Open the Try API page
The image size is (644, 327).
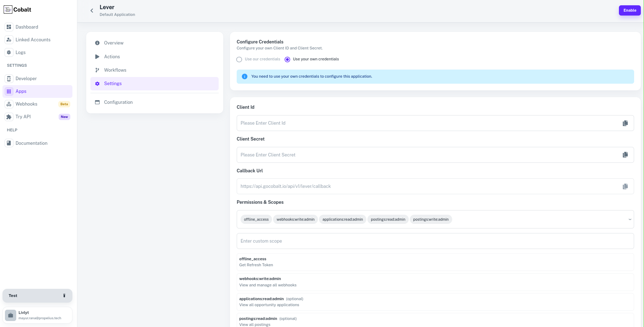(23, 117)
